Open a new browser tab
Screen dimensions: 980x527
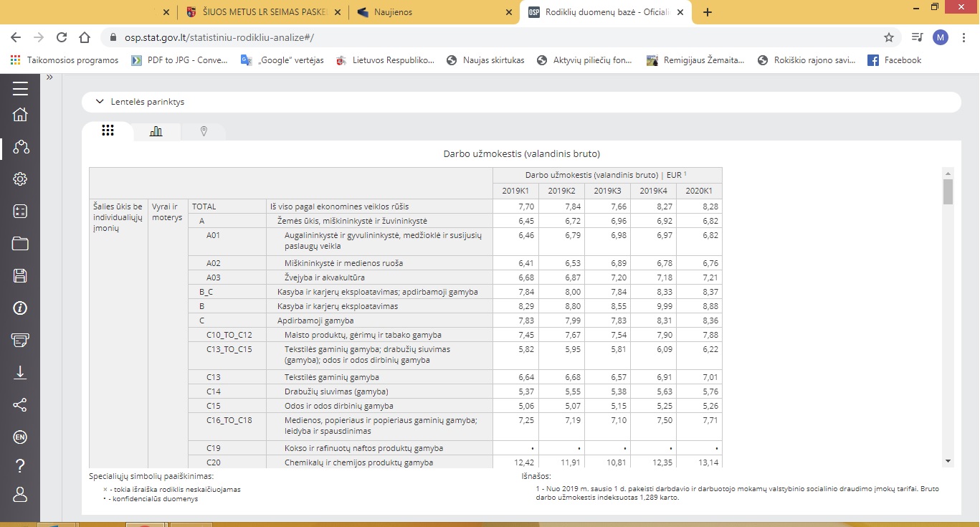(x=708, y=12)
